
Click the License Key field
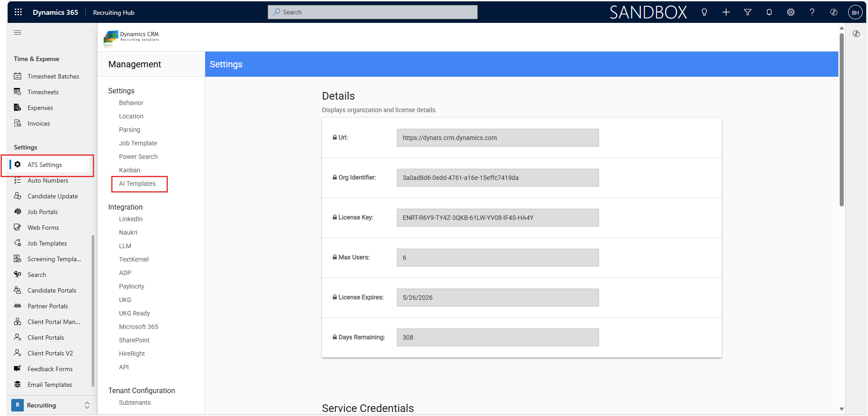(x=498, y=218)
